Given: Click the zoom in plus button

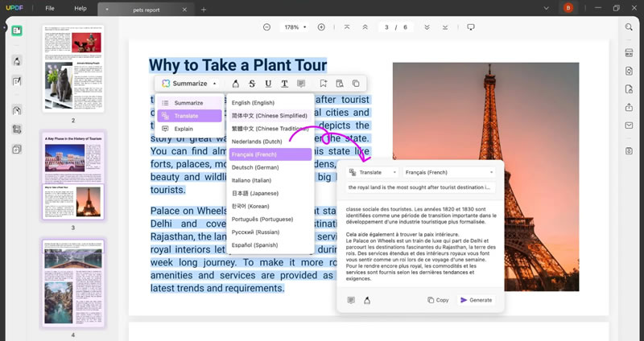Looking at the screenshot, I should click(x=321, y=27).
